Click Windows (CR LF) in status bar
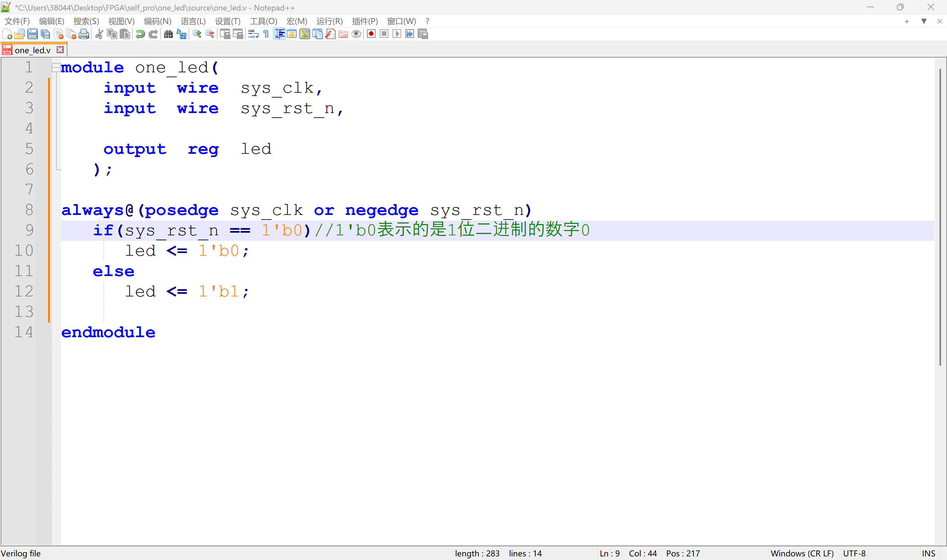 tap(802, 553)
